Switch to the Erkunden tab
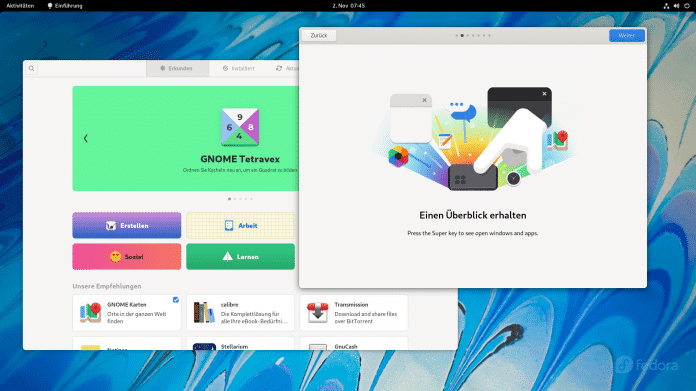The height and width of the screenshot is (391, 696). tap(178, 68)
